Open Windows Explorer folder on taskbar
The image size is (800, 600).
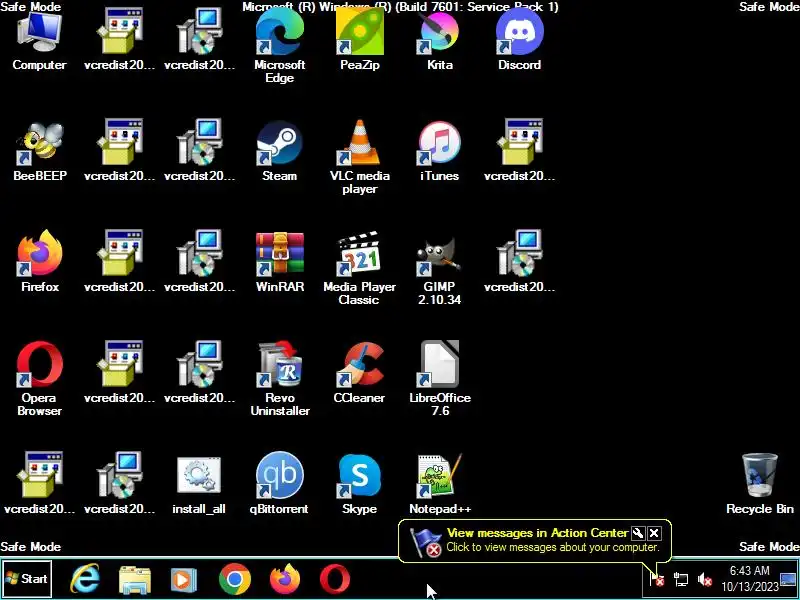(x=135, y=579)
